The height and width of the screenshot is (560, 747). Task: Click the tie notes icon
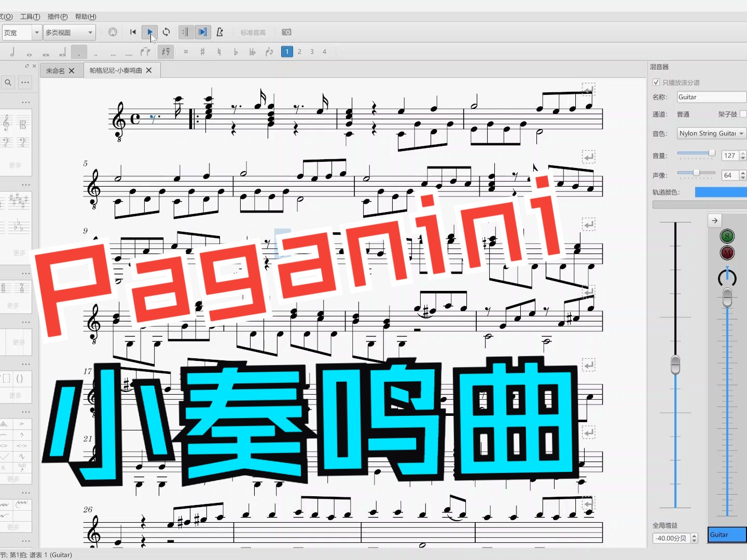[146, 52]
